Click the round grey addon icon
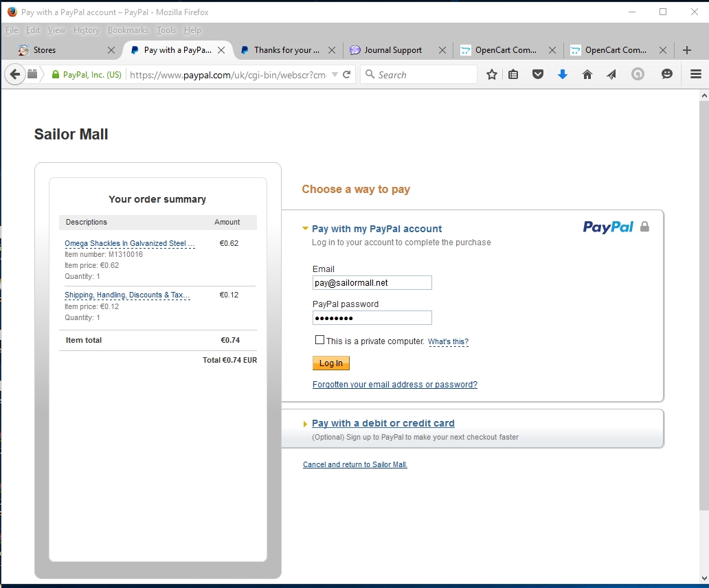709x588 pixels. (x=638, y=74)
